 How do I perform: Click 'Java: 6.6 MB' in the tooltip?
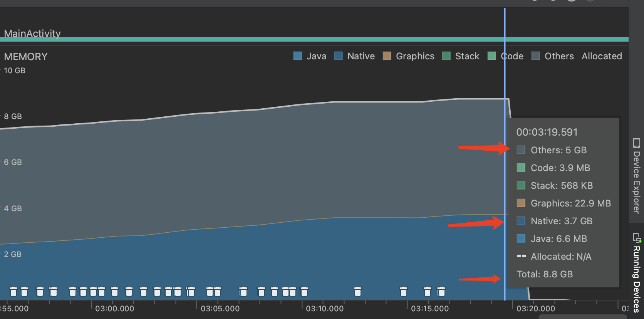click(x=559, y=238)
